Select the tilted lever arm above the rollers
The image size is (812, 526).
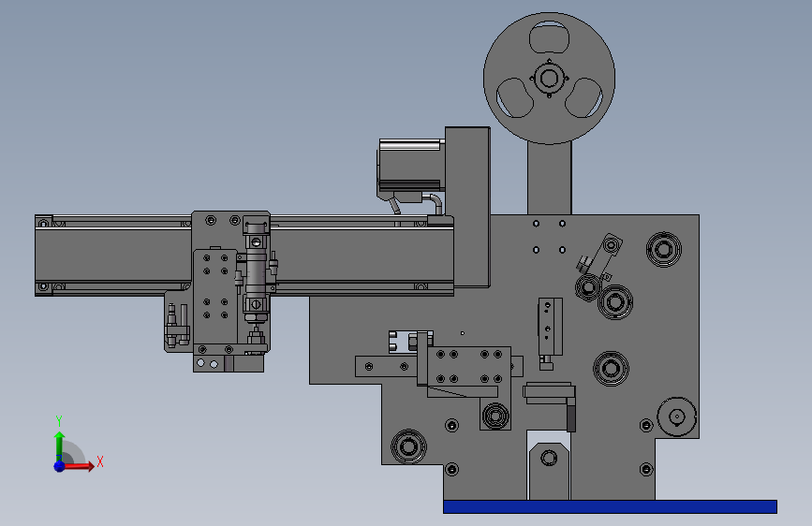coord(603,256)
